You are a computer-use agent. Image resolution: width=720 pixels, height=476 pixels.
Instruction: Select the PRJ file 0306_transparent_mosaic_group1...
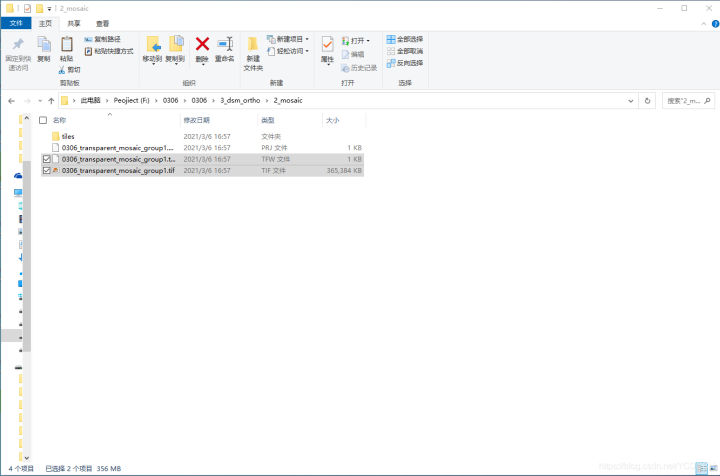pyautogui.click(x=202, y=148)
